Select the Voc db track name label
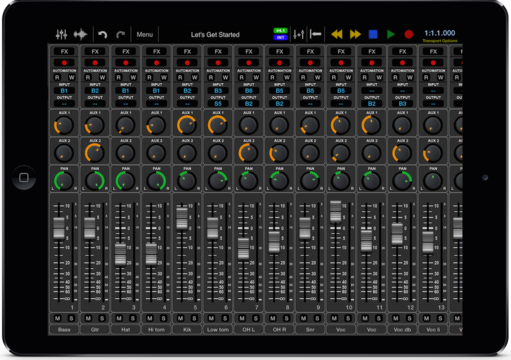 tap(402, 330)
